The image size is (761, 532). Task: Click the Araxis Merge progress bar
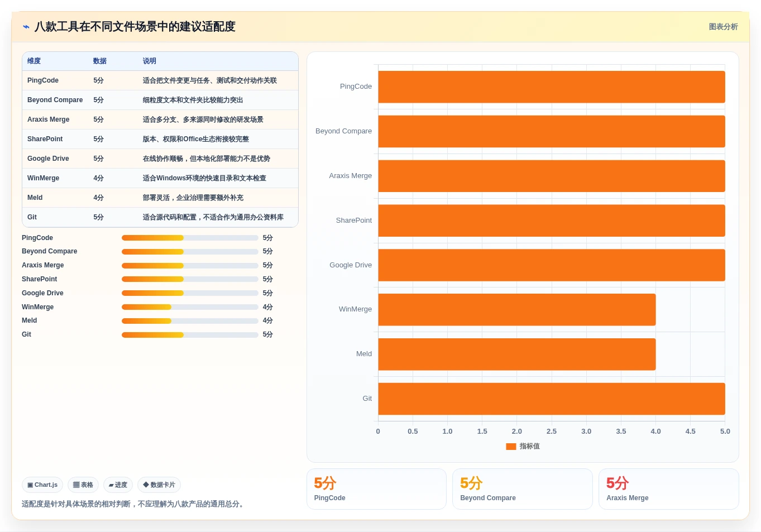pyautogui.click(x=190, y=266)
